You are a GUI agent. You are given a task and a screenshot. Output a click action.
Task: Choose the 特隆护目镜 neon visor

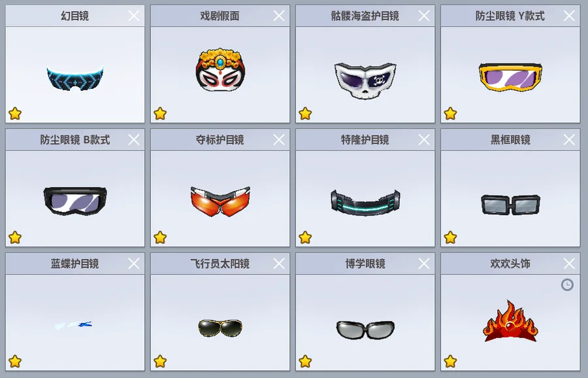365,203
